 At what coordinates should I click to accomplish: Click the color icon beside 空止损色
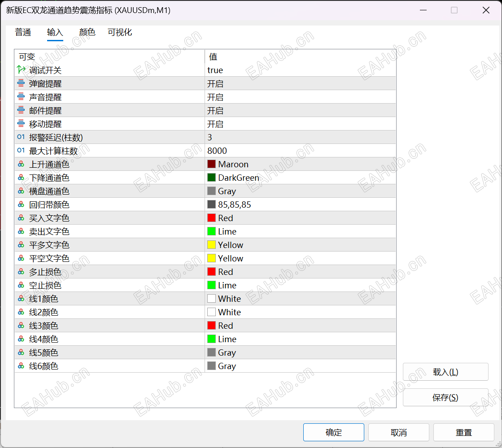coord(21,285)
